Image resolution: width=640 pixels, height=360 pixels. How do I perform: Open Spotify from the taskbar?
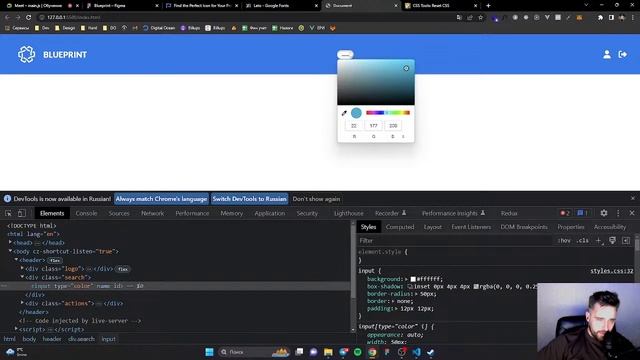[x=358, y=352]
